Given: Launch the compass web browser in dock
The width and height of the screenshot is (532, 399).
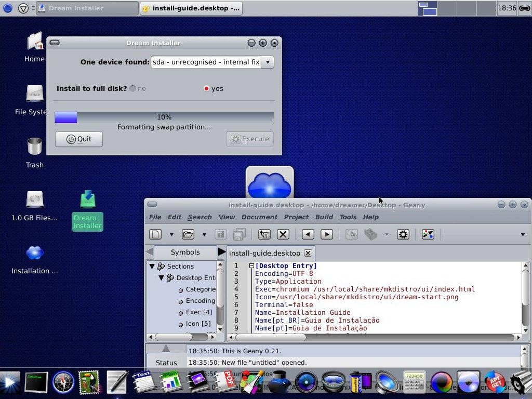Looking at the screenshot, I should click(63, 382).
